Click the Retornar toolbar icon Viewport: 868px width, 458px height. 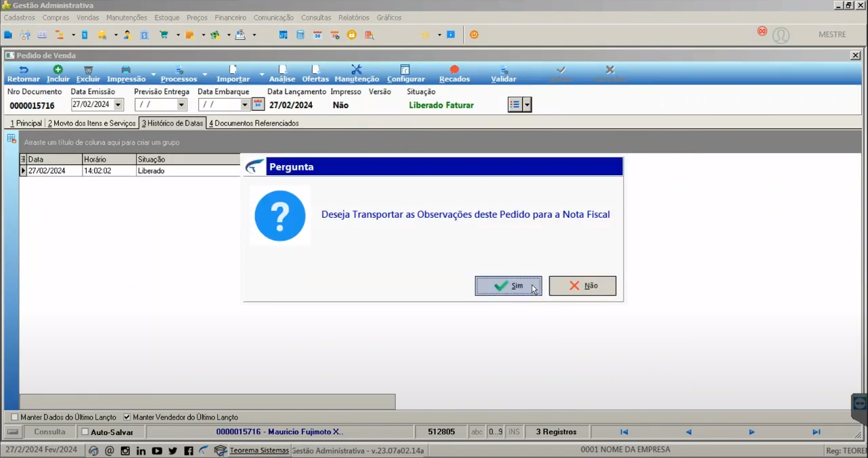tap(24, 70)
